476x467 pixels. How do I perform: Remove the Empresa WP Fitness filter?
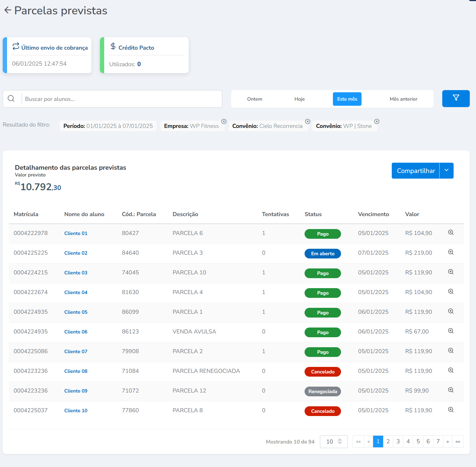click(224, 122)
